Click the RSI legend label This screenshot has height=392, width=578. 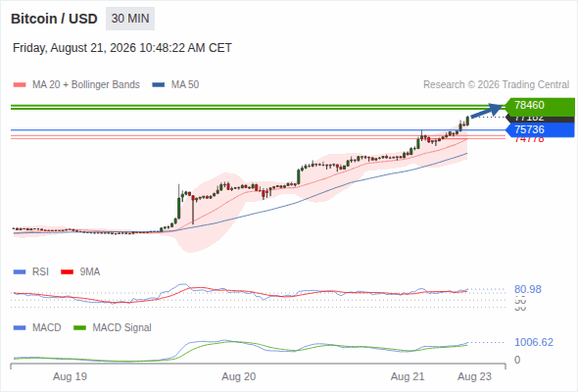pos(40,272)
